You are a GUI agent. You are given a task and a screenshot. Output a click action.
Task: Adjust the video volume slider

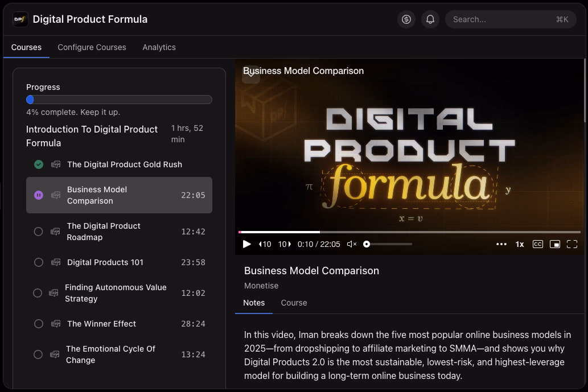click(x=388, y=244)
